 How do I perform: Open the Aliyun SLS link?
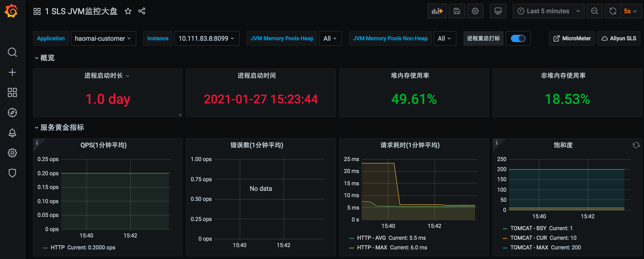tap(618, 38)
